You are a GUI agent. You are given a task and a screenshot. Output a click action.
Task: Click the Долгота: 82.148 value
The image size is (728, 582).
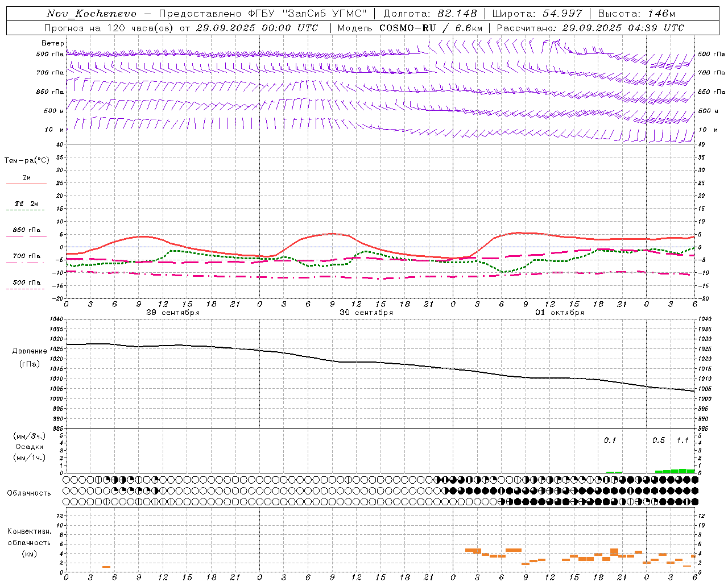[x=430, y=14]
